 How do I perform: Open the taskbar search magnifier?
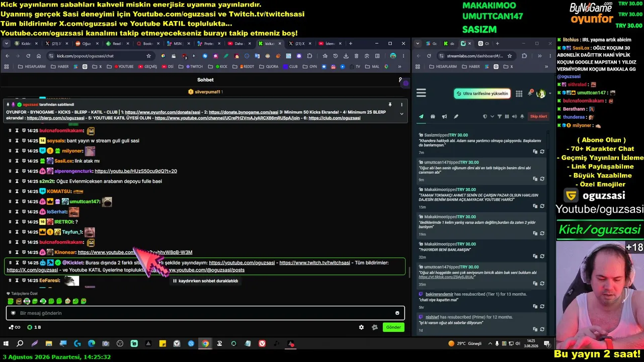tap(20, 344)
